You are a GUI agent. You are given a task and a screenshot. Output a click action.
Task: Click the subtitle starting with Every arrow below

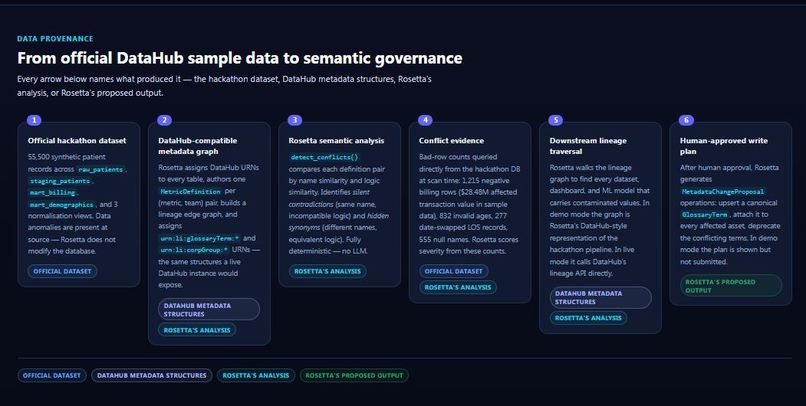coord(224,86)
